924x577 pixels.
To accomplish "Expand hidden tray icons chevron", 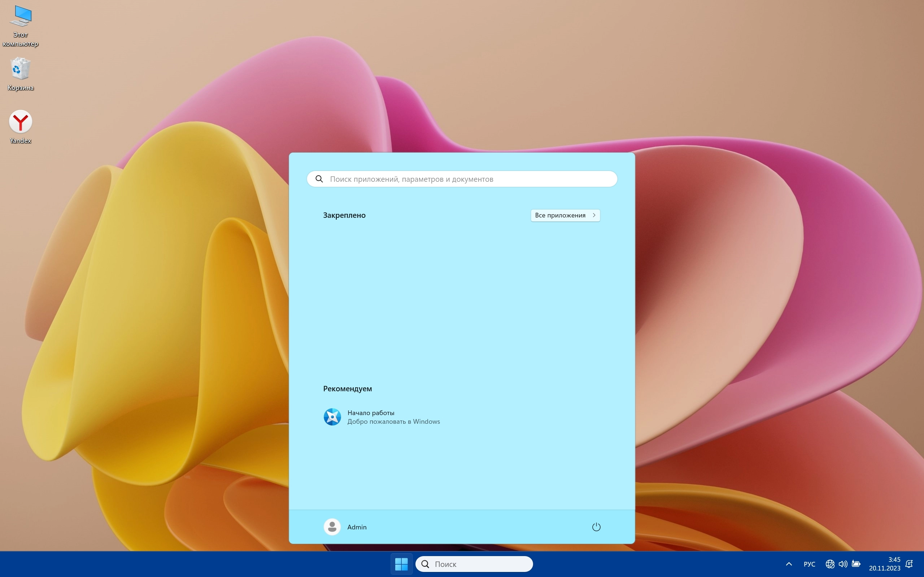I will tap(789, 564).
